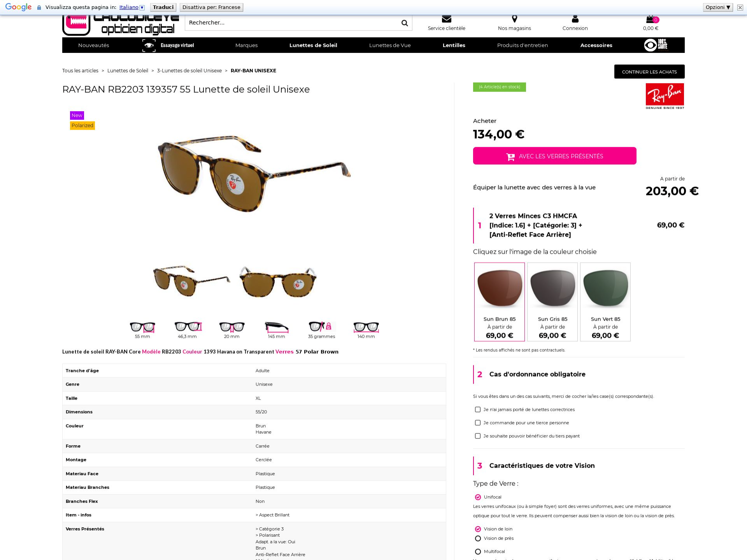Choose the Sun Brun 85 lens color
Viewport: 747px width, 560px height.
click(500, 302)
